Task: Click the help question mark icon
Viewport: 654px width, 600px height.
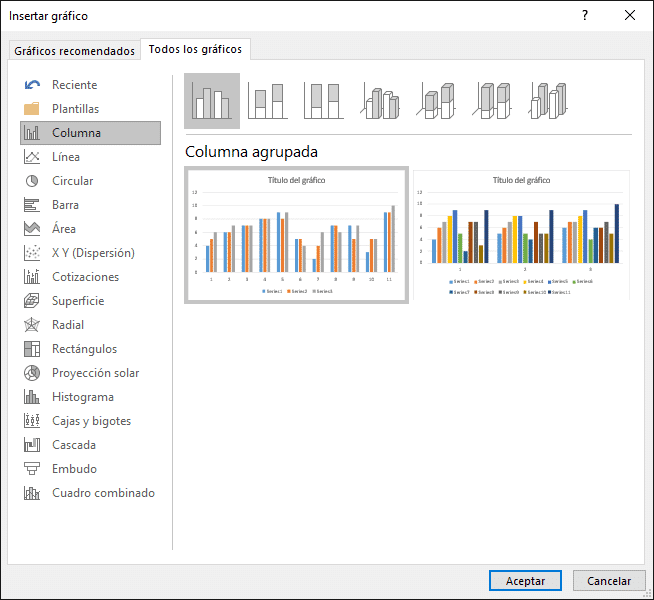Action: pyautogui.click(x=585, y=15)
